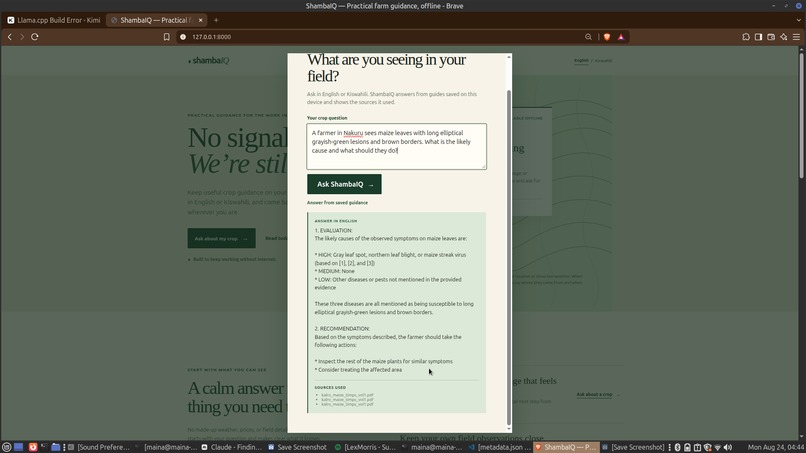Switch language to Kiswahili in header

tap(603, 61)
